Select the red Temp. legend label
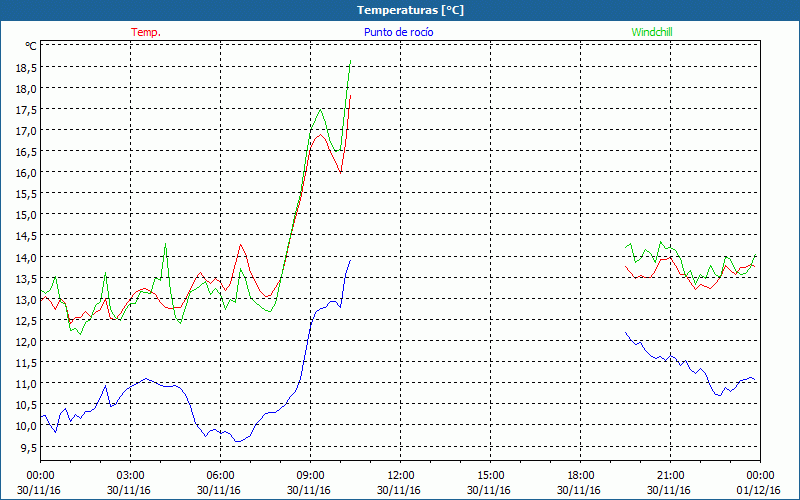This screenshot has height=500, width=800. (146, 32)
